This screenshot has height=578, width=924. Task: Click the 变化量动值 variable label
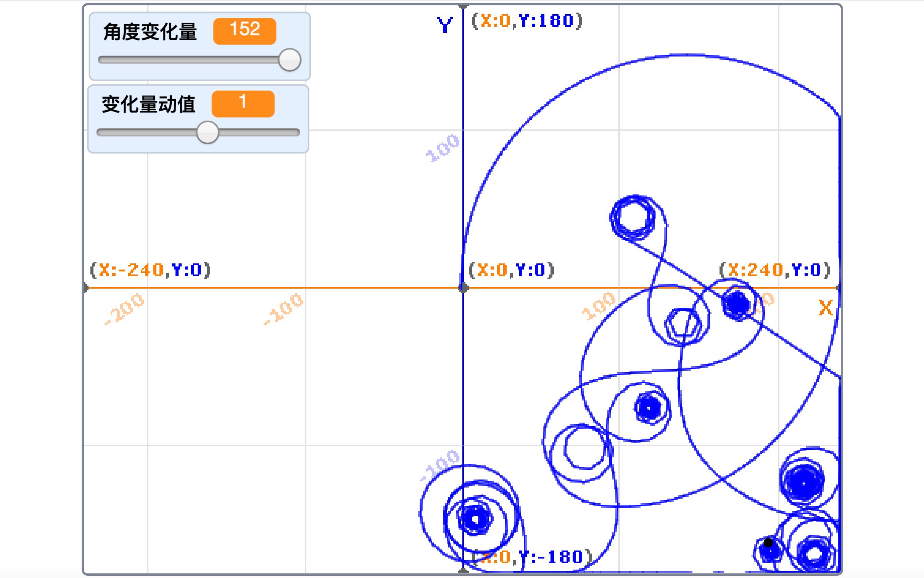148,104
